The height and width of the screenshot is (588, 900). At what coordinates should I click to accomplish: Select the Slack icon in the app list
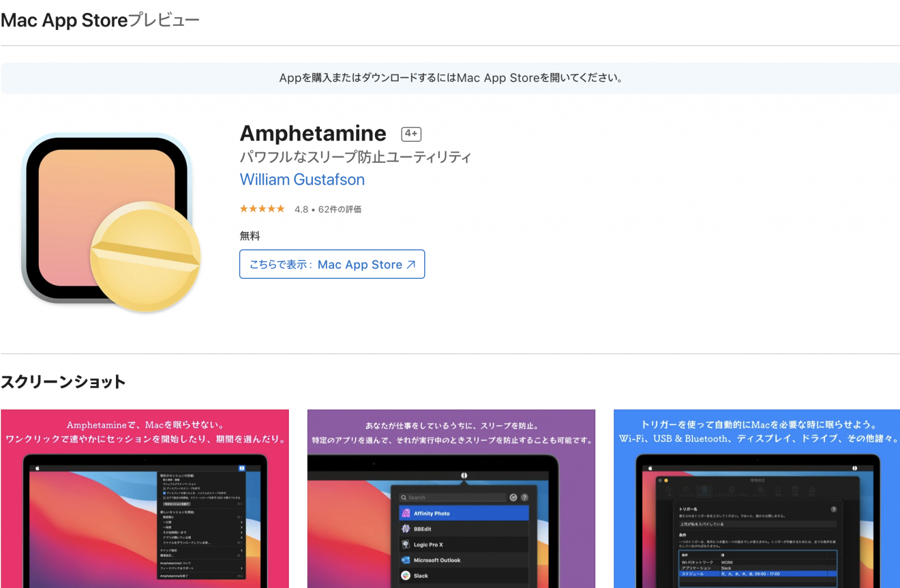(x=406, y=576)
